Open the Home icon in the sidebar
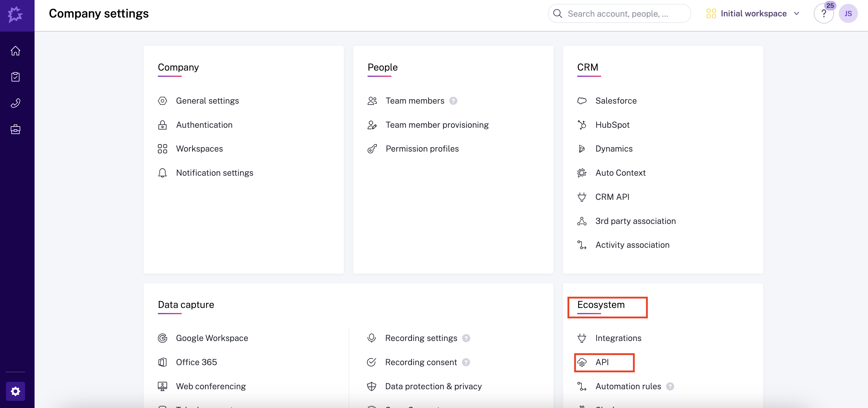This screenshot has width=868, height=408. (15, 51)
